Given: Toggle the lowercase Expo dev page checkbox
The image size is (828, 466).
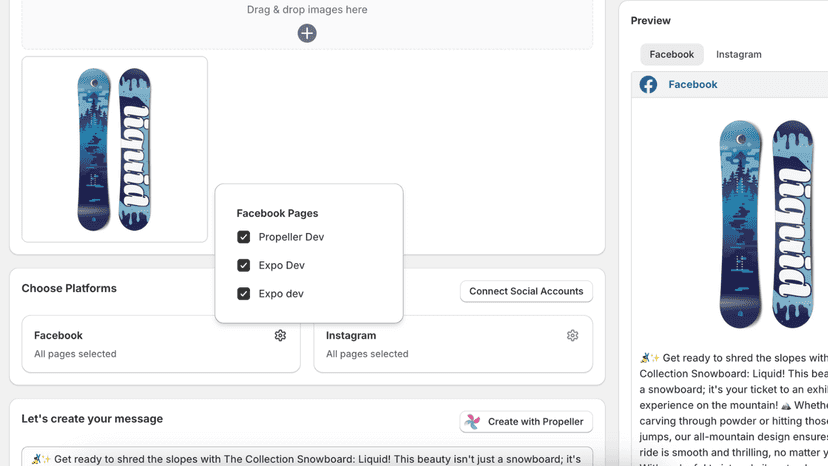Looking at the screenshot, I should coord(243,294).
